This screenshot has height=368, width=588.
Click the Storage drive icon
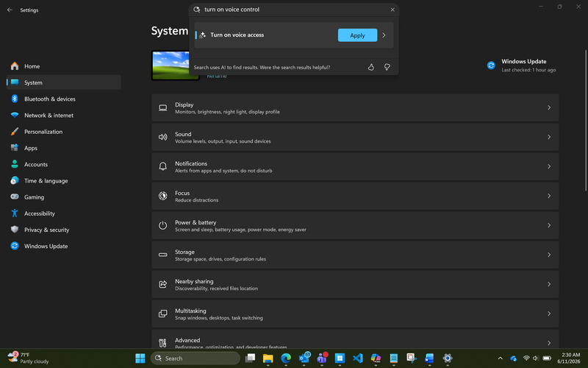(162, 255)
